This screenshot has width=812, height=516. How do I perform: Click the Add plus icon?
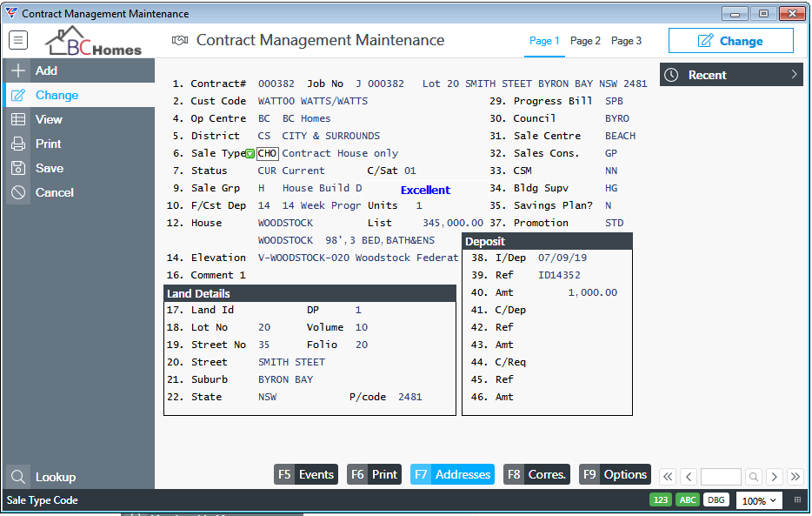click(x=18, y=70)
